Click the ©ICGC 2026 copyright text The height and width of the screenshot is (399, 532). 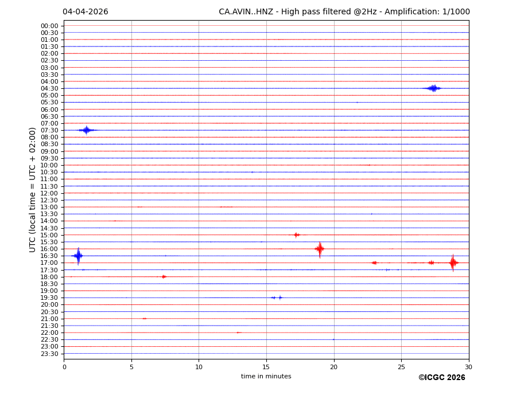click(441, 378)
